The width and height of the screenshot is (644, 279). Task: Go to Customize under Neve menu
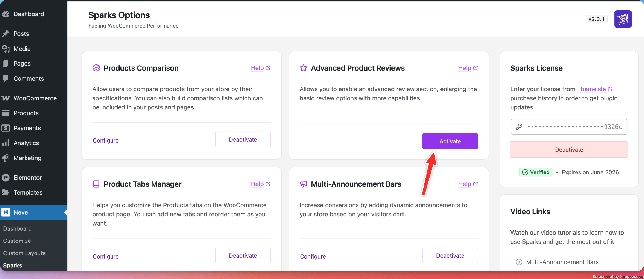pyautogui.click(x=17, y=241)
